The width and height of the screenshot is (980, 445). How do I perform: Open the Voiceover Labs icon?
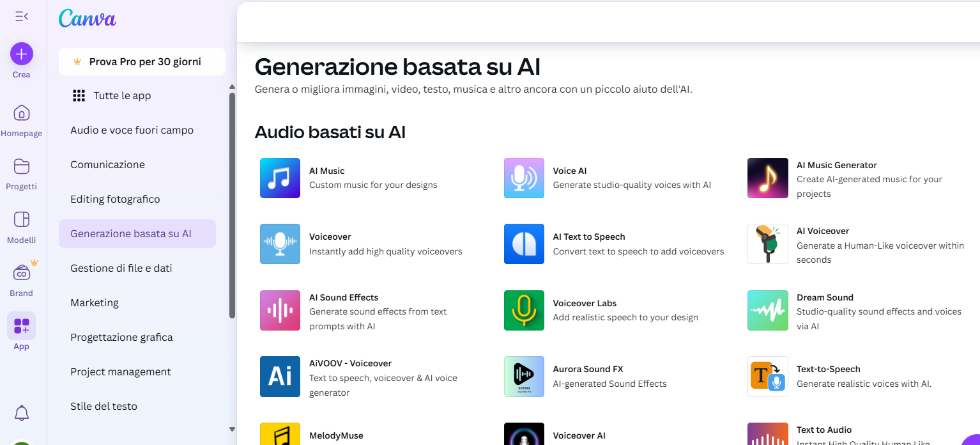(524, 310)
